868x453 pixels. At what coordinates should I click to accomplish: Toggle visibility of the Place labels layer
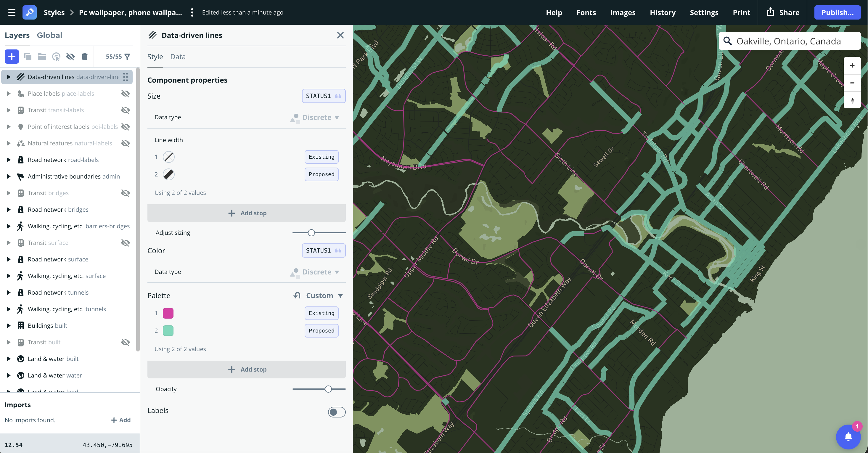point(125,93)
